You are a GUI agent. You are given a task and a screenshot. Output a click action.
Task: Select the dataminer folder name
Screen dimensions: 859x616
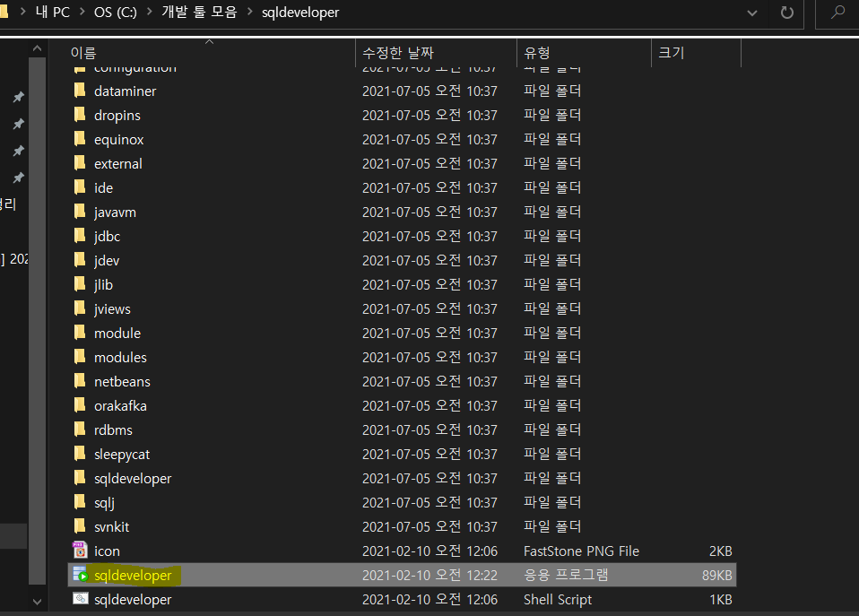[125, 91]
